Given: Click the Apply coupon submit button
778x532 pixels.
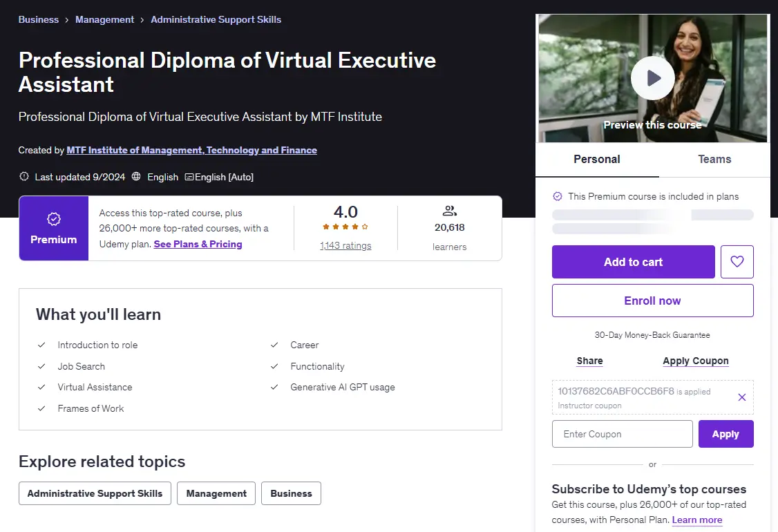Looking at the screenshot, I should point(726,434).
